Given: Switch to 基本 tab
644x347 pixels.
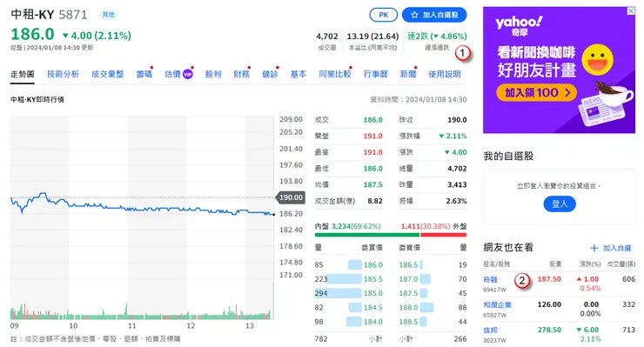Looking at the screenshot, I should 299,74.
